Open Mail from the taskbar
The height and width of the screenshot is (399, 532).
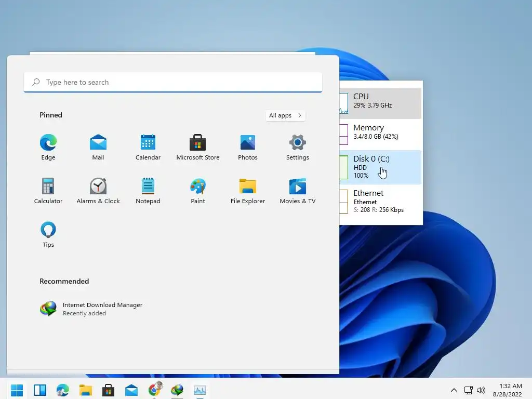(x=131, y=390)
